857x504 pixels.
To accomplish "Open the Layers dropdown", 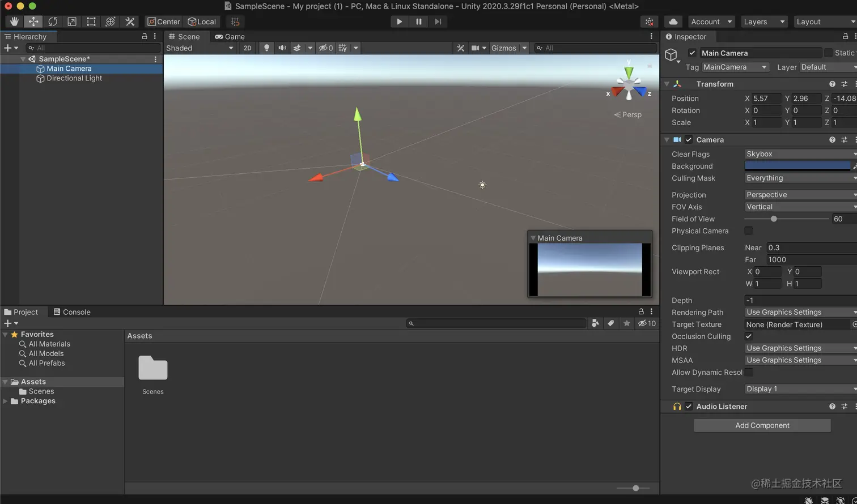I will coord(764,22).
